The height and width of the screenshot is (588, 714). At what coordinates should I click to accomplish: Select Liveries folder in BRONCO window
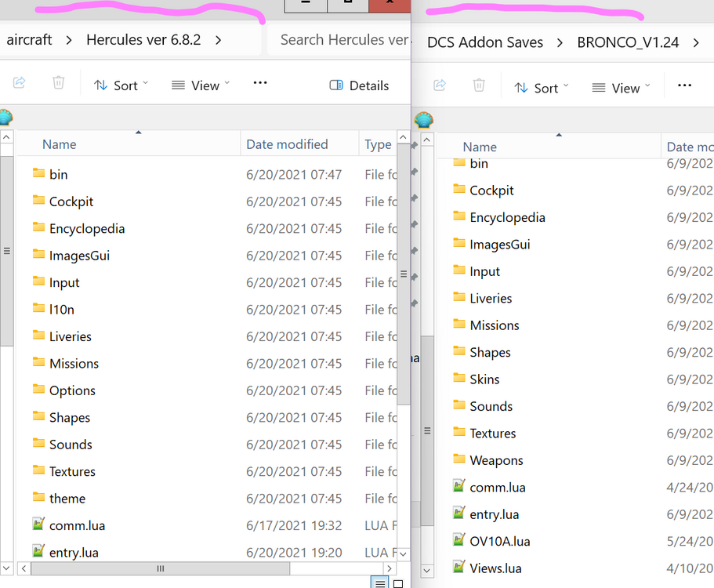(x=491, y=299)
